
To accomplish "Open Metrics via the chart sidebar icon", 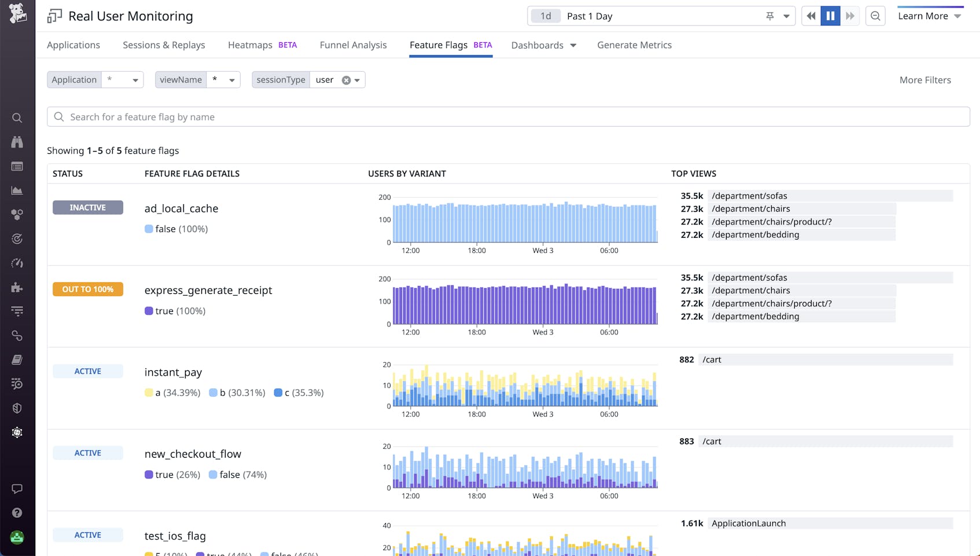I will coord(17,190).
